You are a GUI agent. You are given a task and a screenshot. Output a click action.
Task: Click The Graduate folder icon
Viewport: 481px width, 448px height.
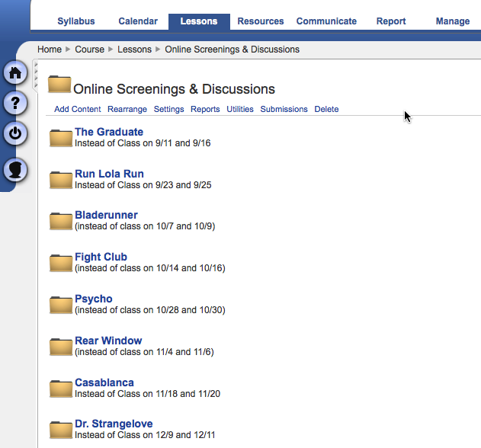61,138
